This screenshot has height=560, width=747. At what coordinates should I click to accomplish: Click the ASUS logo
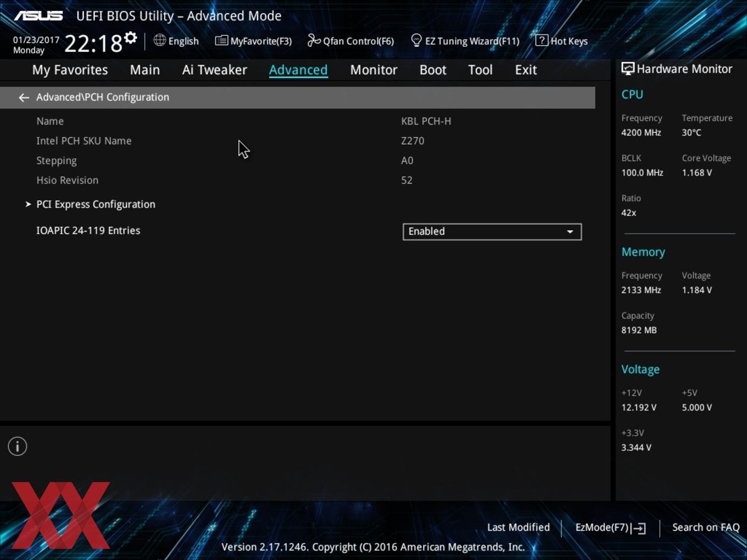(x=38, y=16)
